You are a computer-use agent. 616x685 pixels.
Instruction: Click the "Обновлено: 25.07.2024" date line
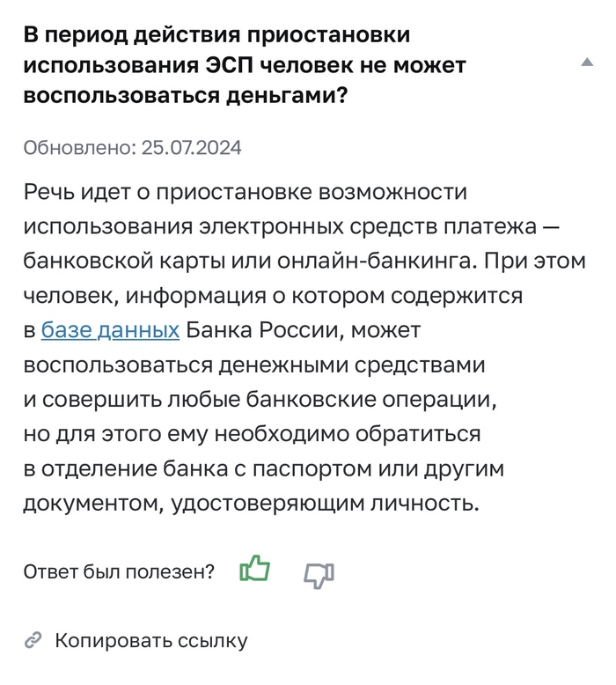coord(132,147)
